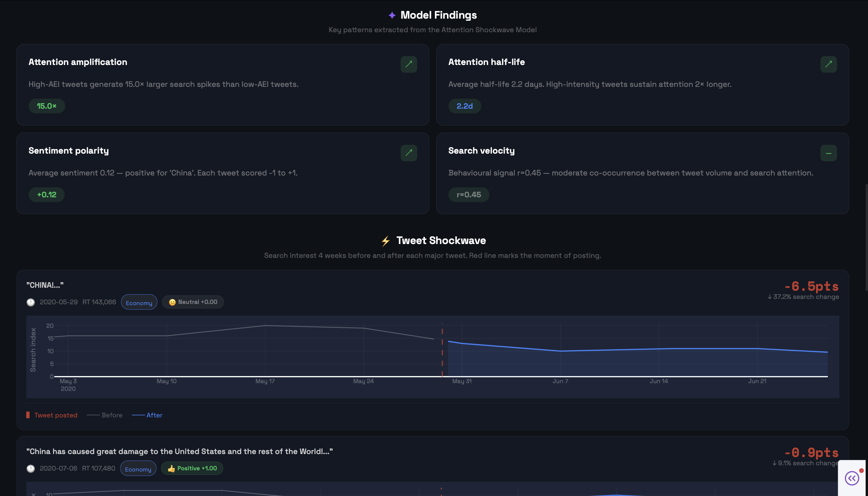868x496 pixels.
Task: Click the Search velocity flat-trend dash icon
Action: [828, 153]
